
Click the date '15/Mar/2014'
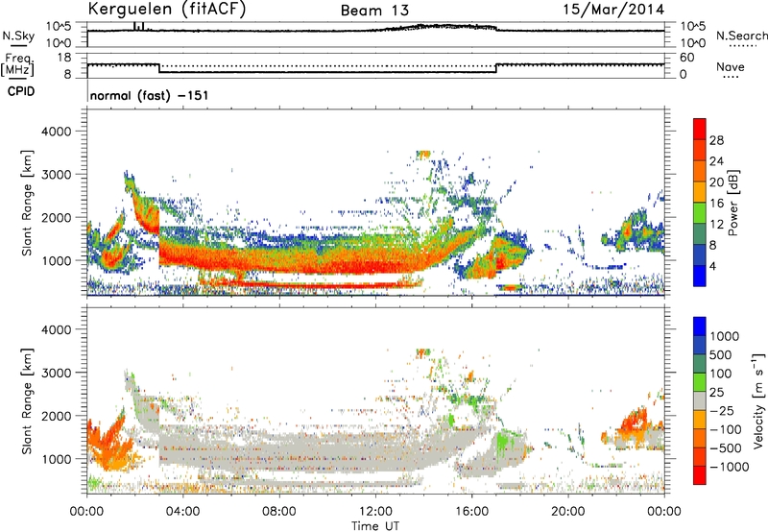click(613, 10)
